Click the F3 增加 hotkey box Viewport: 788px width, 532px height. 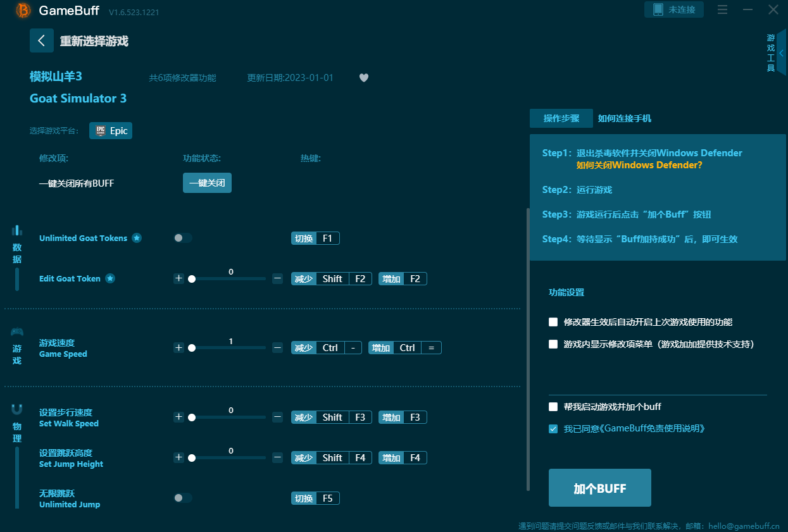pos(403,418)
